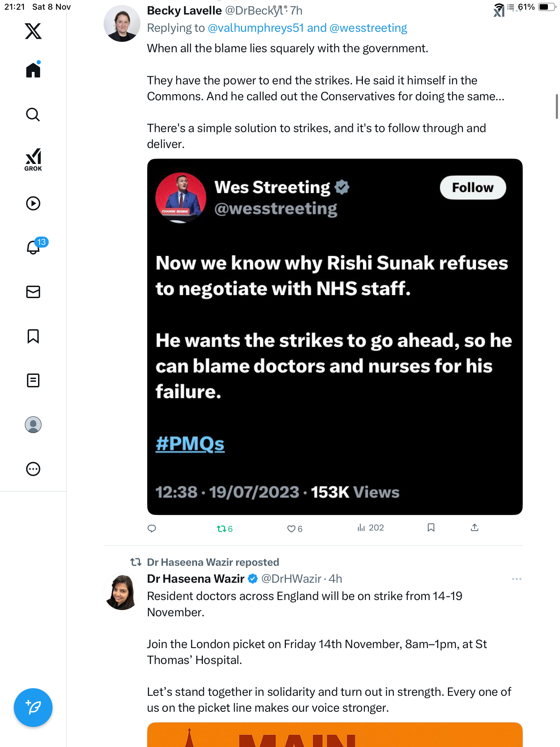Open Dr Haseena Wazir's profile name link
The width and height of the screenshot is (560, 747).
[x=196, y=579]
